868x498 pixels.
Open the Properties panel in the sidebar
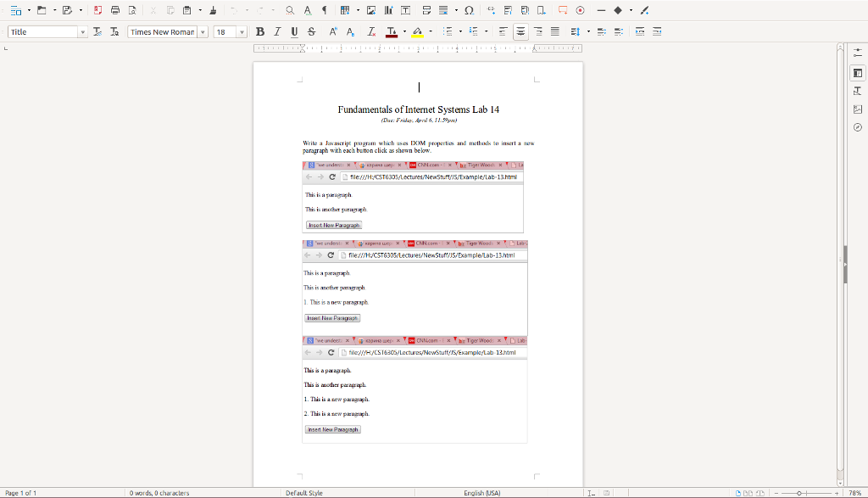[x=857, y=73]
